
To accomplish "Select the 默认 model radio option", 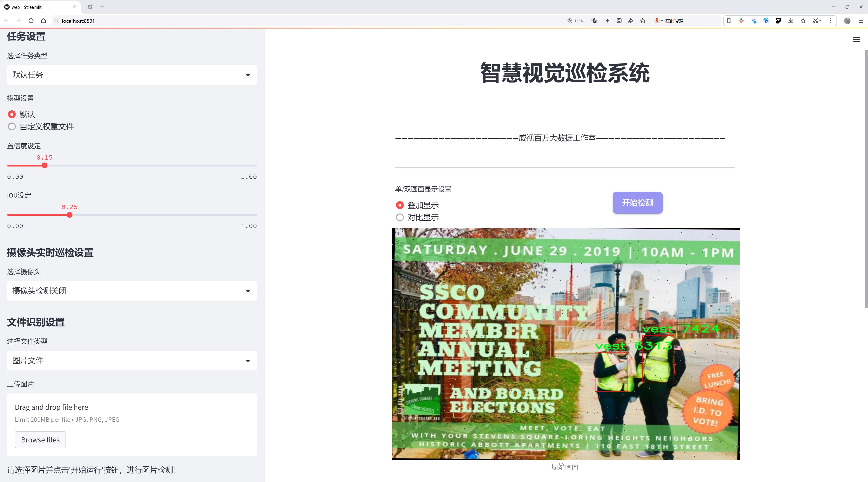I will coord(12,114).
